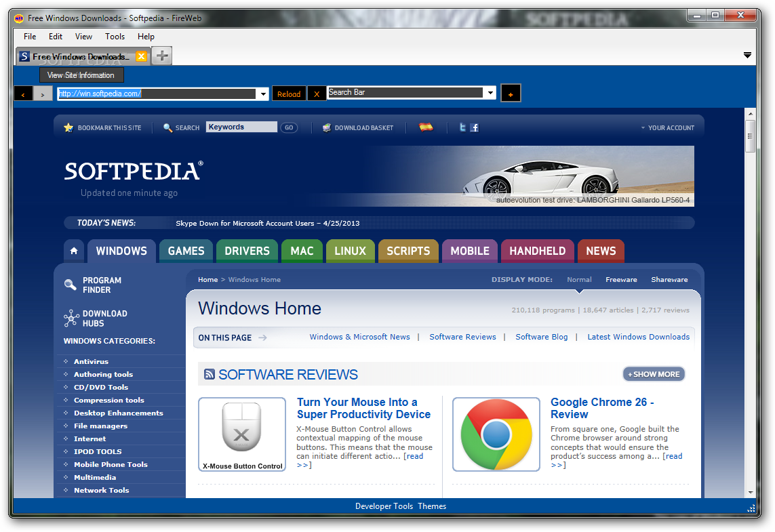Click in the URL address field
Image resolution: width=775 pixels, height=532 pixels.
pyautogui.click(x=157, y=94)
